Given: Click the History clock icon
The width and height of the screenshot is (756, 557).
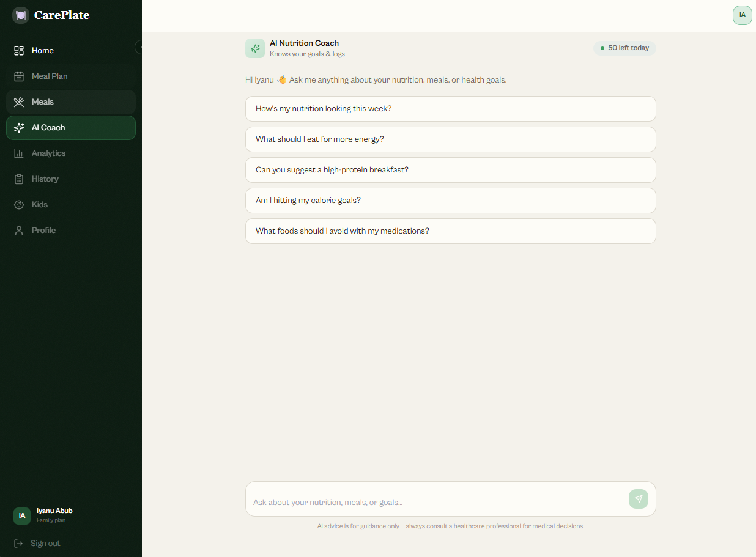Looking at the screenshot, I should tap(20, 179).
